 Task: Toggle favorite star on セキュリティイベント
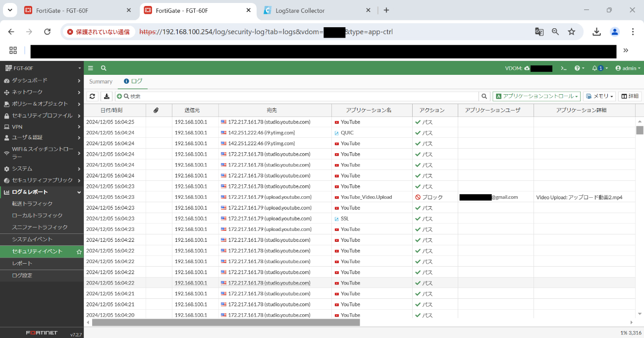[x=79, y=252]
